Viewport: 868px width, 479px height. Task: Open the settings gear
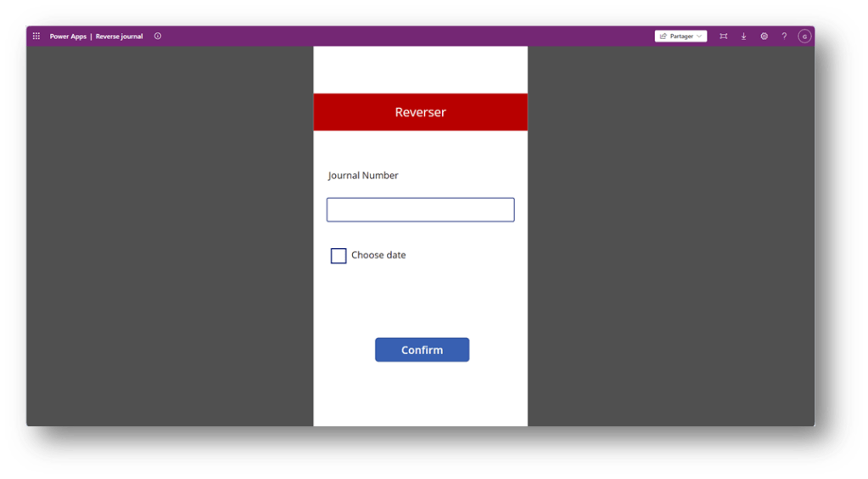pos(764,37)
